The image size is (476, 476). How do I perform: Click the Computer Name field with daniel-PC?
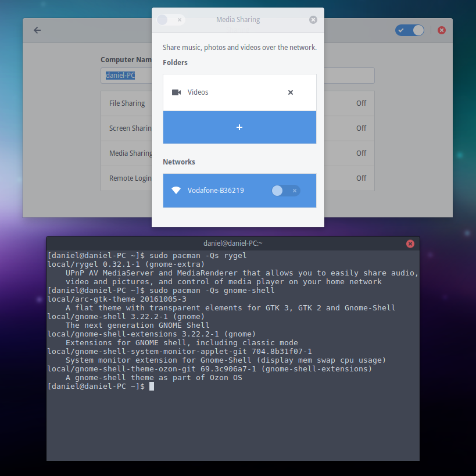coord(237,76)
